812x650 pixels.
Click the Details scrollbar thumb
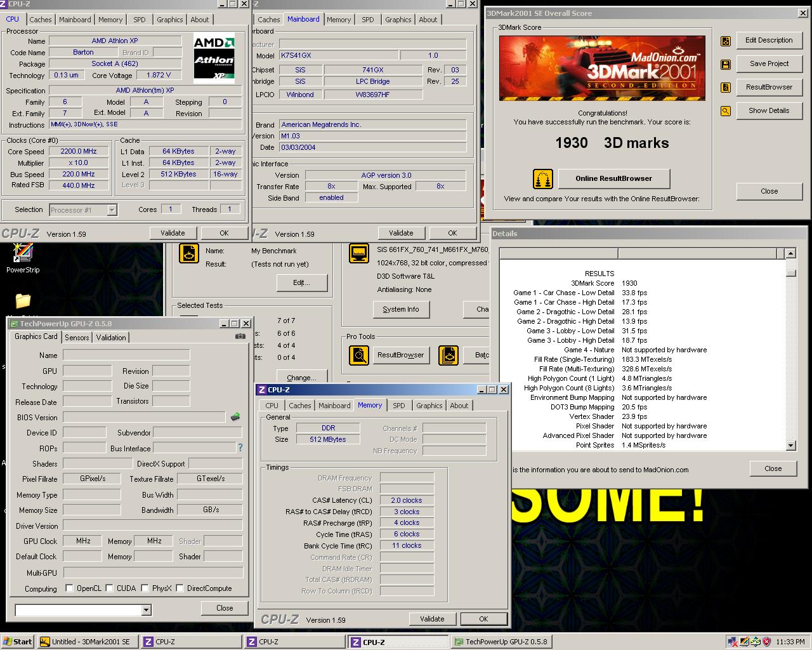(x=790, y=274)
